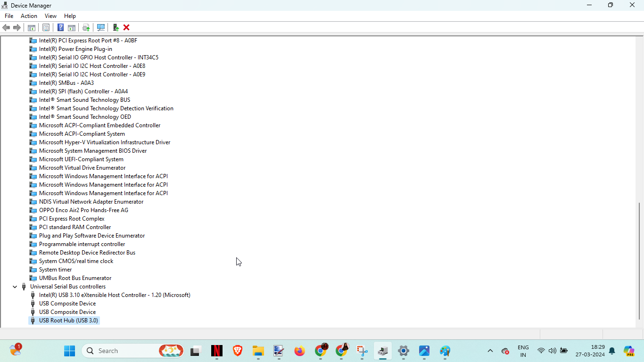Select System CMOS/real time clock entry

[x=76, y=261]
